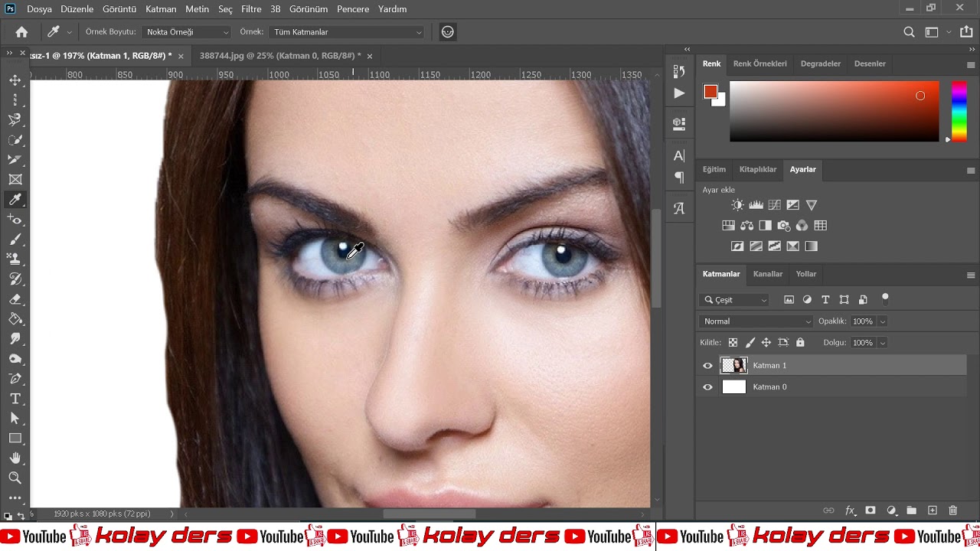
Task: Open the collapsed Actions play panel
Action: pyautogui.click(x=679, y=93)
